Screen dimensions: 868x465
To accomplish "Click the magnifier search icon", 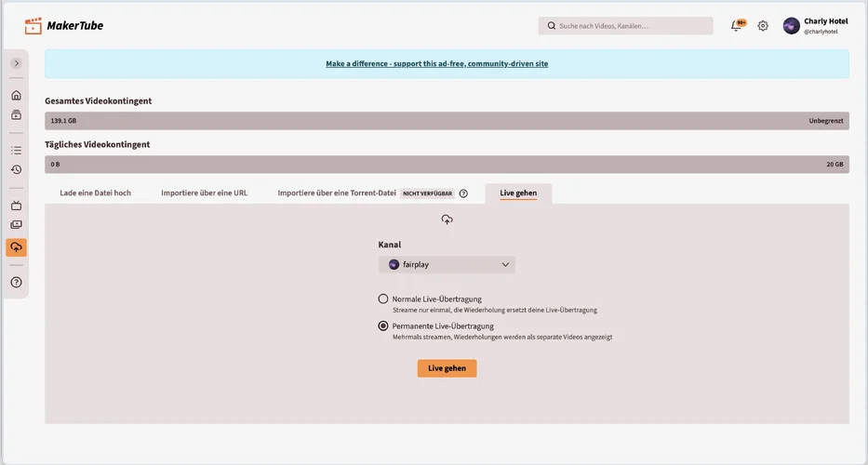I will [x=552, y=25].
